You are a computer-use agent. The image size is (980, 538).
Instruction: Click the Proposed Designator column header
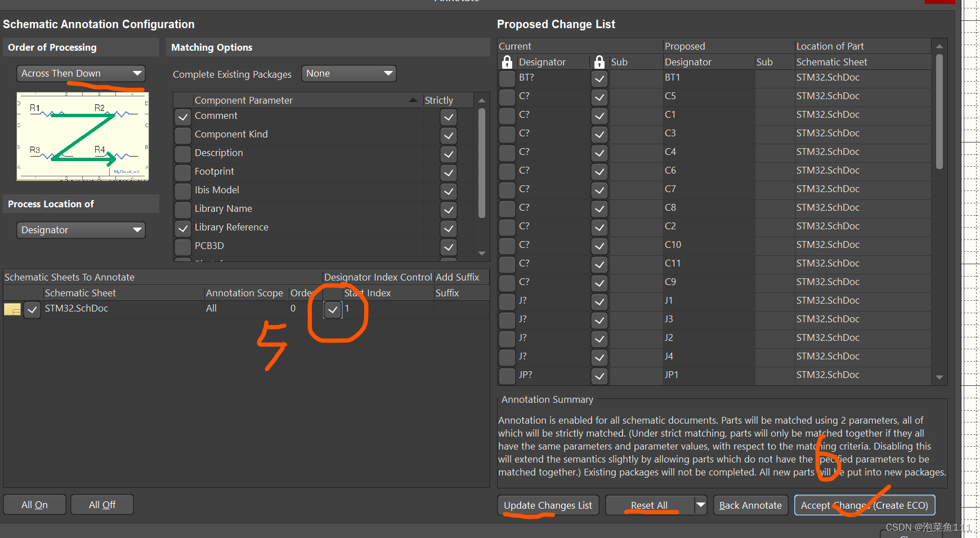tap(709, 62)
